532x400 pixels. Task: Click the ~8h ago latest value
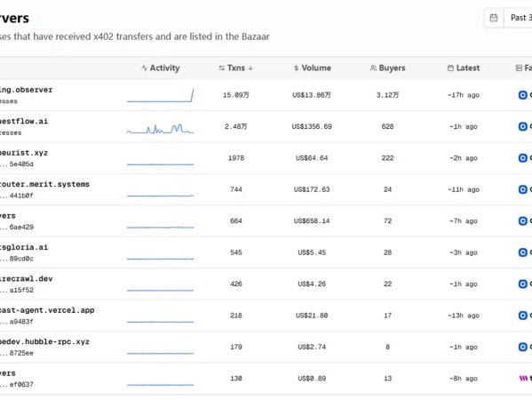click(464, 379)
